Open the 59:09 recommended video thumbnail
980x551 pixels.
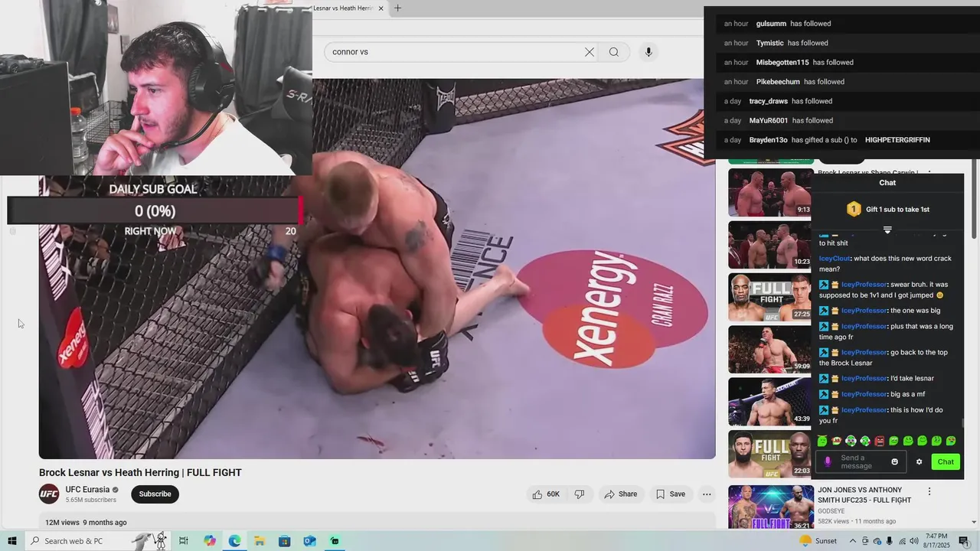[x=770, y=349]
